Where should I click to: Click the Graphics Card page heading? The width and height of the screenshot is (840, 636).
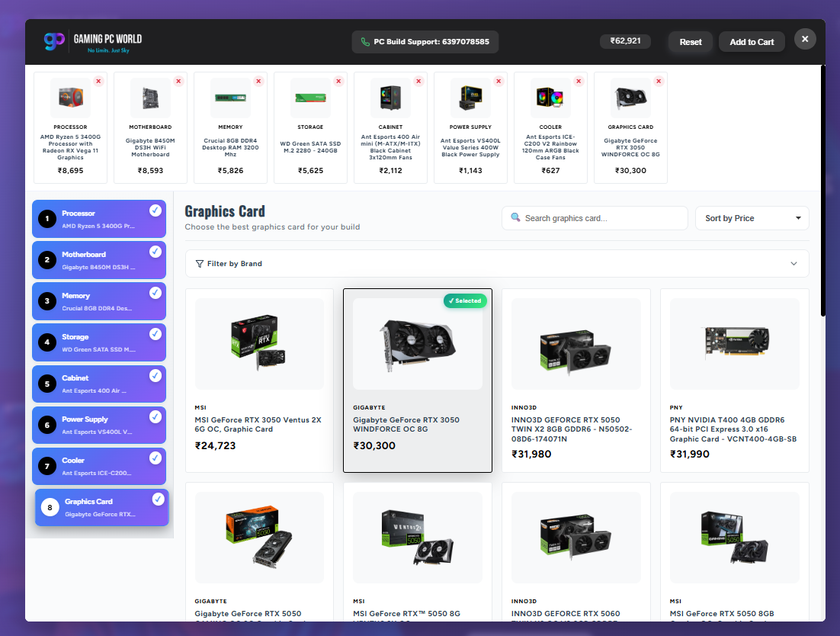pos(225,211)
